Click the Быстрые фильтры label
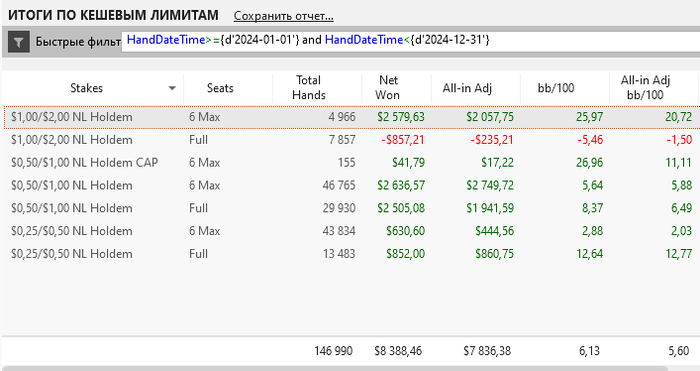Viewport: 700px width, 371px height. click(78, 42)
